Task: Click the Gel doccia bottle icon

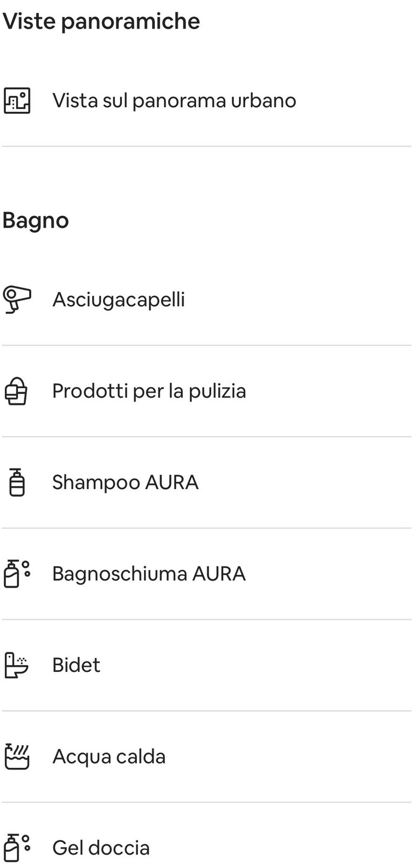Action: click(x=17, y=848)
